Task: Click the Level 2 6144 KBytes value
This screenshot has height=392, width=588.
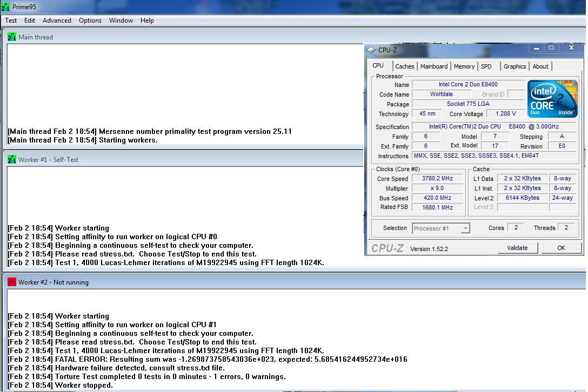Action: click(523, 198)
